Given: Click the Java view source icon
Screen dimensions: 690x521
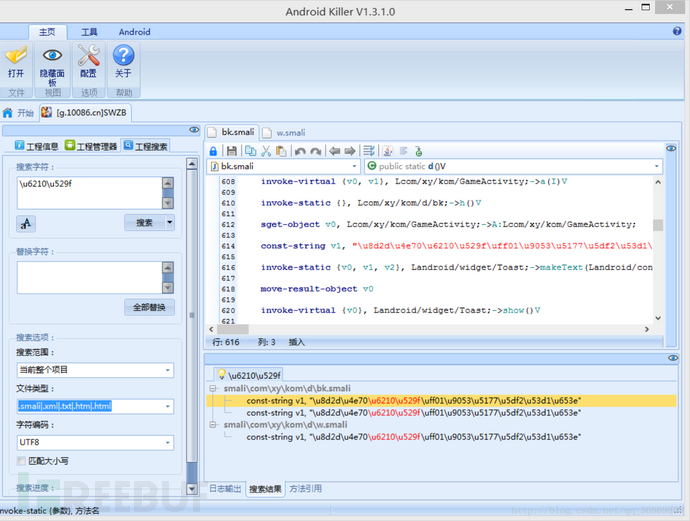Looking at the screenshot, I should (x=388, y=151).
